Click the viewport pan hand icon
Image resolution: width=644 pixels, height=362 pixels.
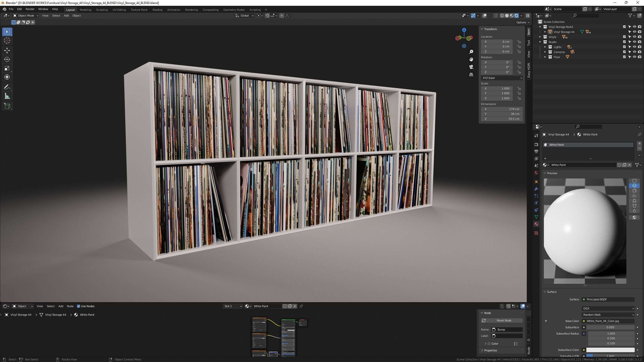(471, 59)
